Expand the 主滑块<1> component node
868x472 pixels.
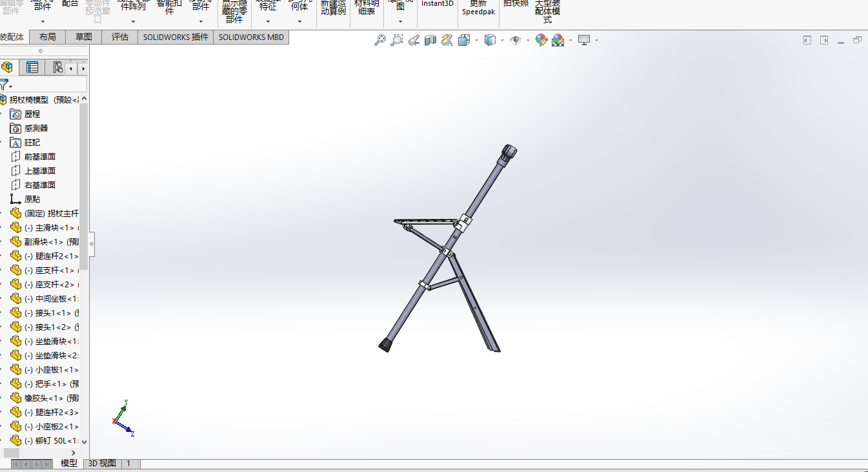click(2, 227)
